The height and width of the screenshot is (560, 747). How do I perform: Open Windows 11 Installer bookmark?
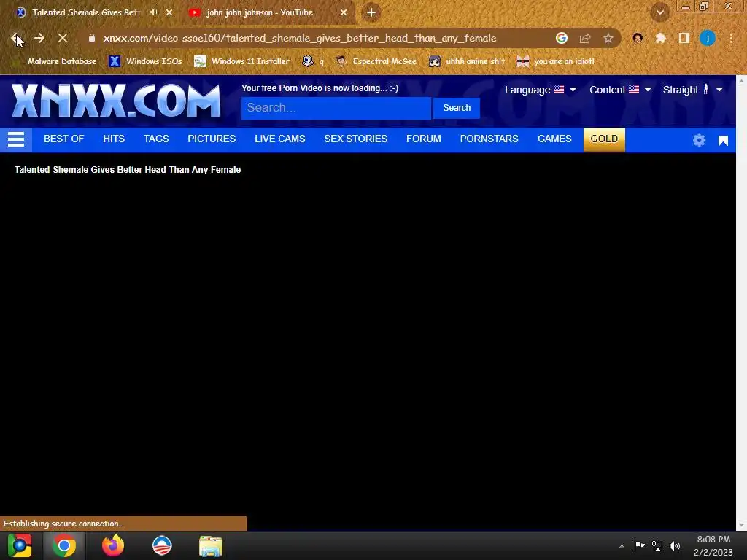click(242, 61)
